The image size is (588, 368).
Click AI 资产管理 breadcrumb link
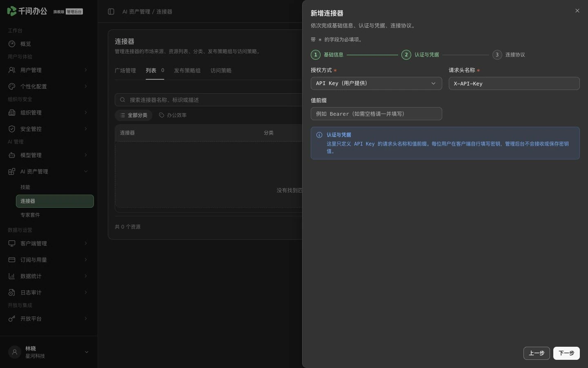point(136,11)
